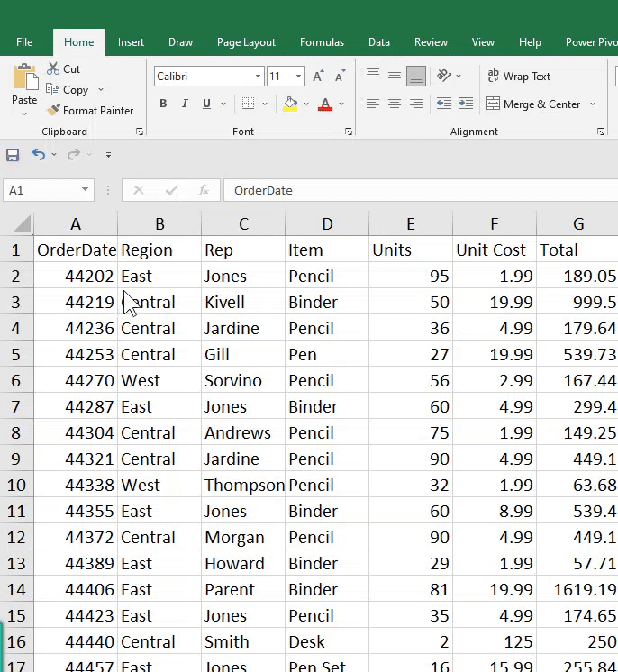Open Name Box dropdown arrow
The image size is (618, 672).
[x=85, y=189]
